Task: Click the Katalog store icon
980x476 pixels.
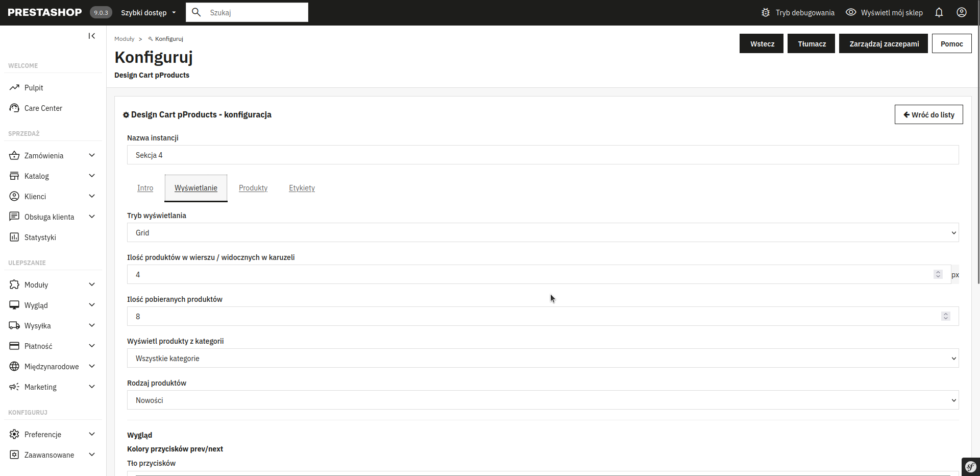Action: (14, 176)
